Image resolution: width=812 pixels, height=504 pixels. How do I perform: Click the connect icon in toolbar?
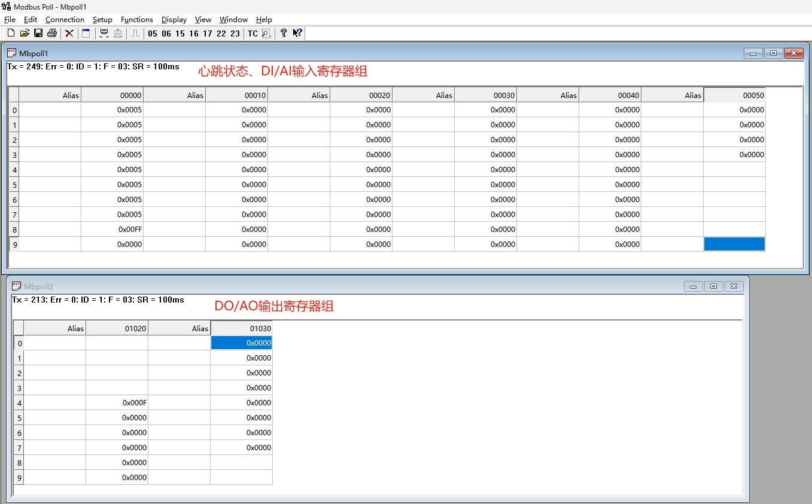[104, 33]
